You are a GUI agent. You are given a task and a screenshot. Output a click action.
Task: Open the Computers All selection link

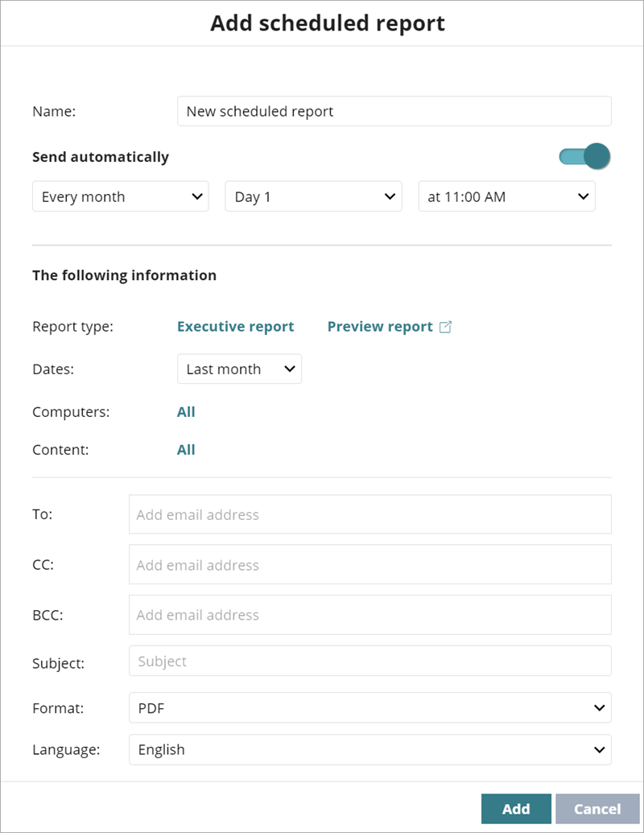click(x=186, y=411)
